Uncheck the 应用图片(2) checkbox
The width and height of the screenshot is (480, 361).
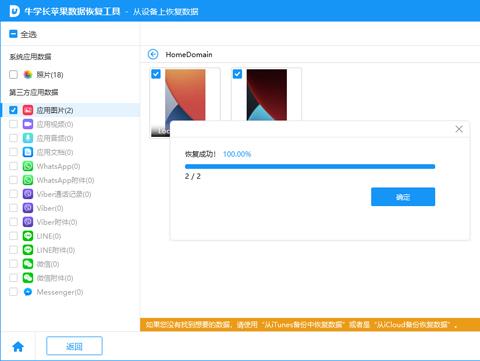coord(13,110)
